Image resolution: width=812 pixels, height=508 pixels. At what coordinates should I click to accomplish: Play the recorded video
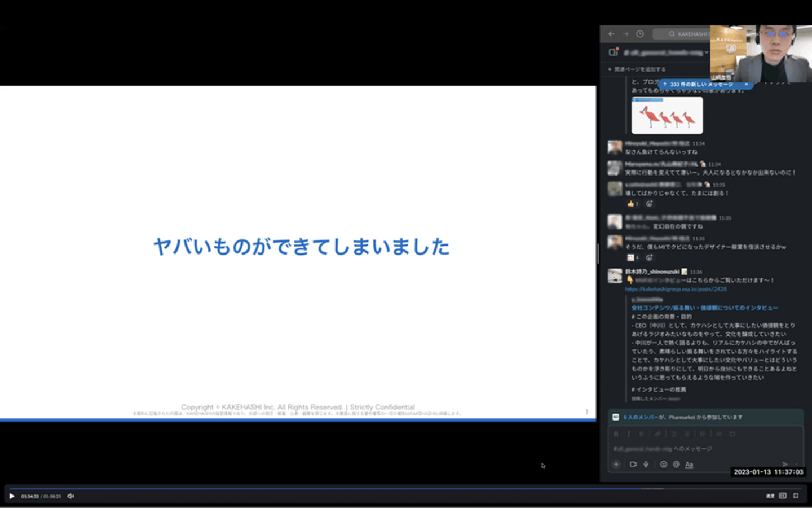11,496
